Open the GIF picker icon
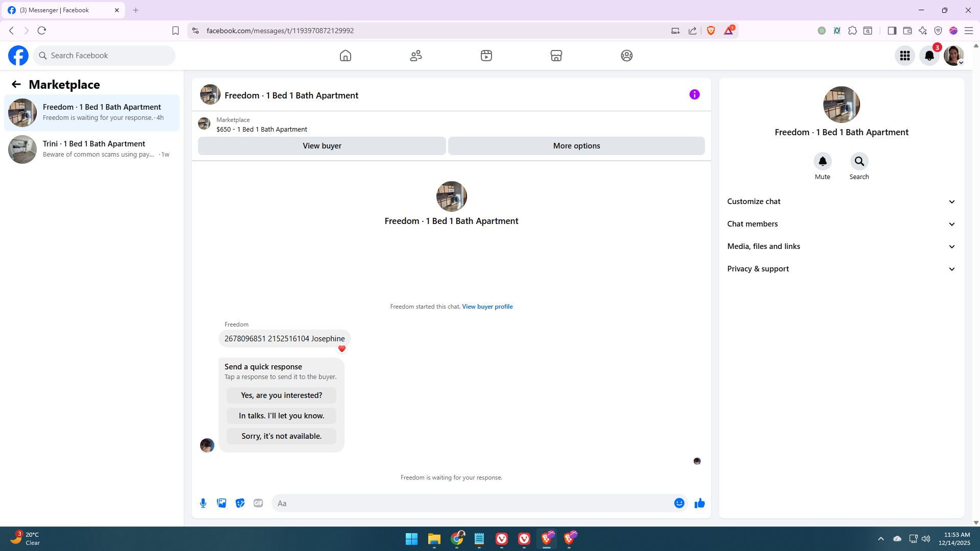 click(x=258, y=503)
